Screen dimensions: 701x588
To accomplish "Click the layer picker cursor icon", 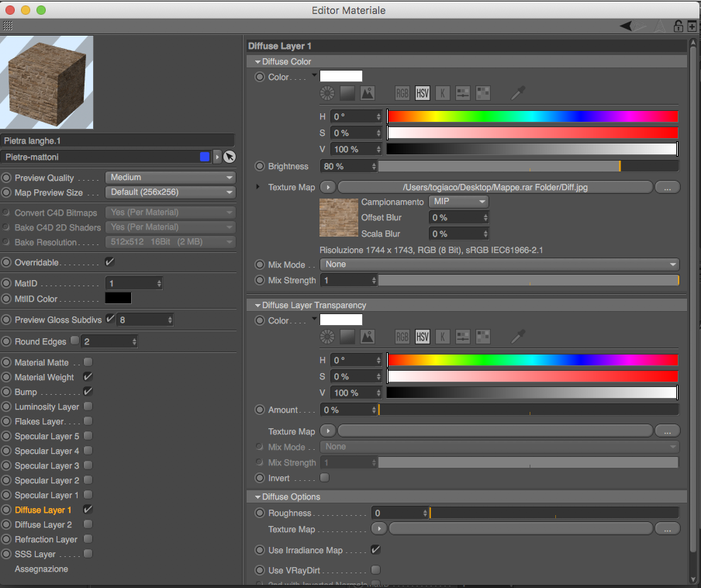I will pos(230,157).
